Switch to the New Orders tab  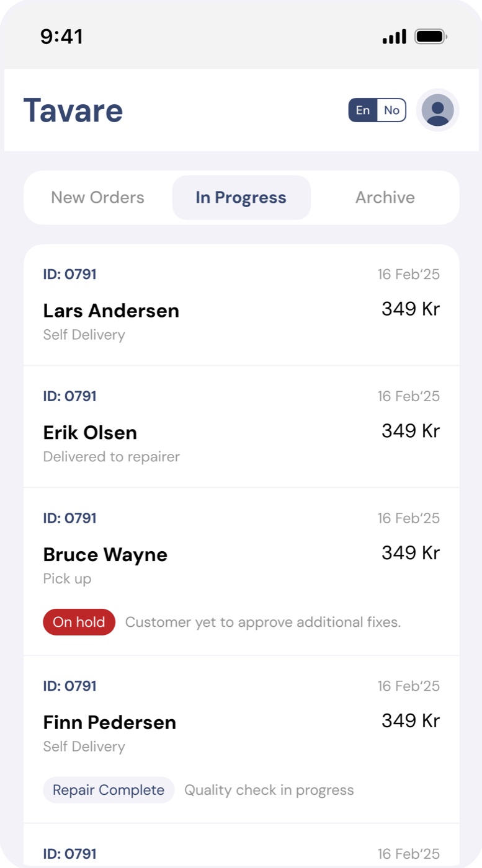pos(97,198)
